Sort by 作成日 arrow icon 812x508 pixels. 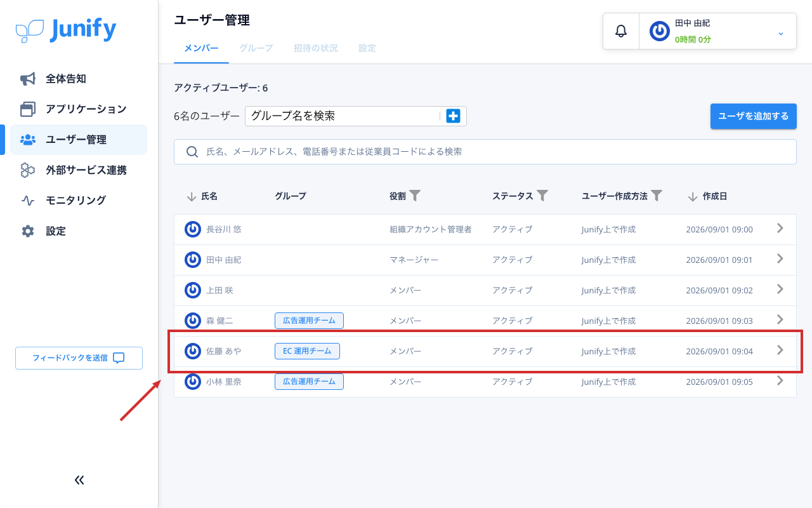693,197
